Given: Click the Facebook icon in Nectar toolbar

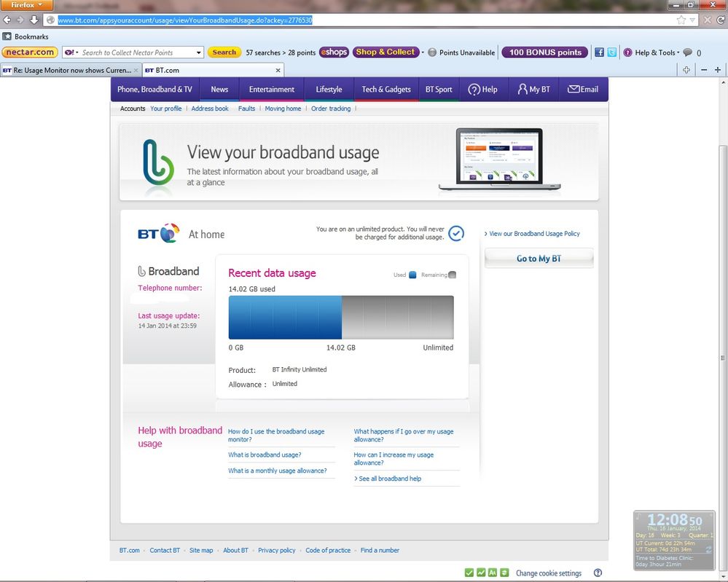Looking at the screenshot, I should [600, 52].
